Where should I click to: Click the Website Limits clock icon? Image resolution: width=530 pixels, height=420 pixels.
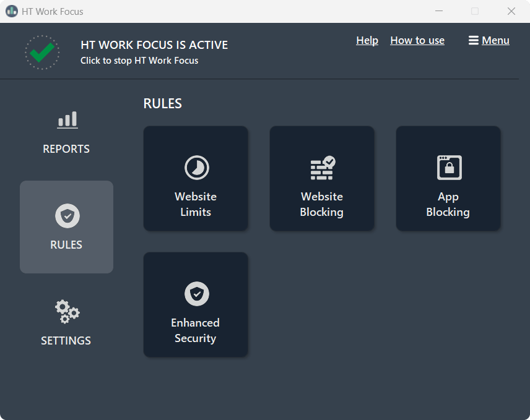tap(196, 168)
